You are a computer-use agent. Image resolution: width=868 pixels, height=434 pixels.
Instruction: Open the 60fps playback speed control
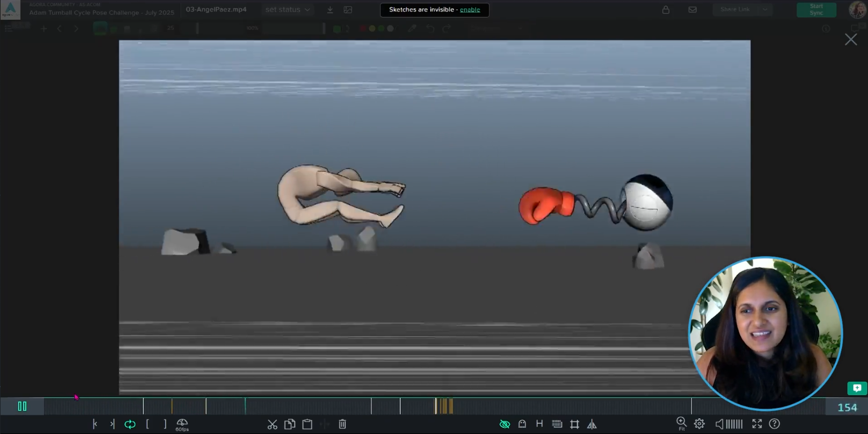(182, 424)
